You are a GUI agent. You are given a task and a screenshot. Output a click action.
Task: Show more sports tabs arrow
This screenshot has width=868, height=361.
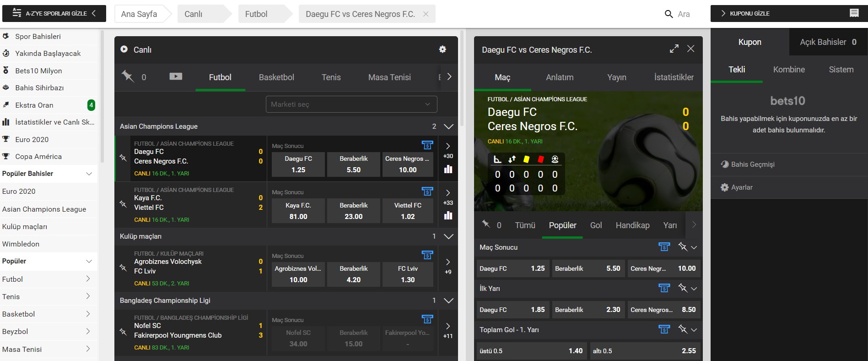coord(449,77)
